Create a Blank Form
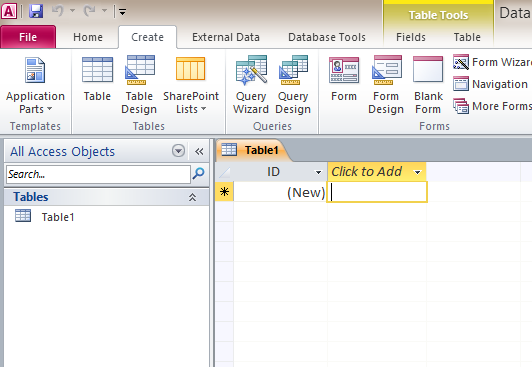This screenshot has height=367, width=532. (x=428, y=85)
